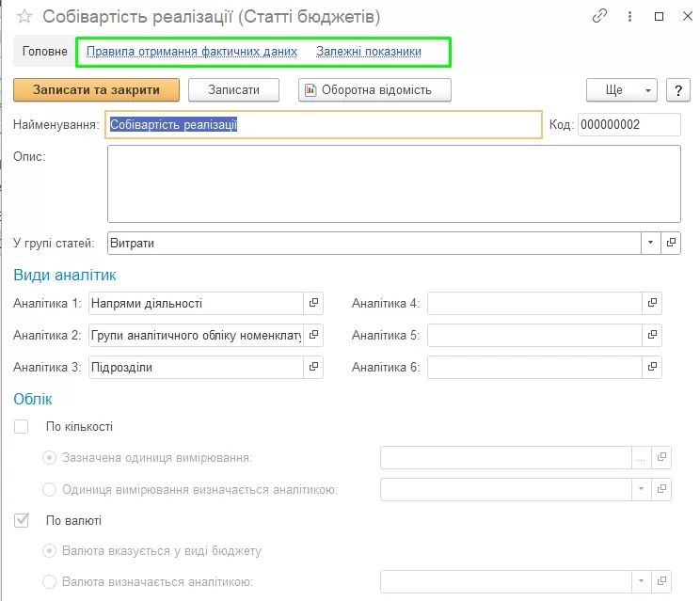Click into the Опис text area
The height and width of the screenshot is (601, 700).
pyautogui.click(x=393, y=183)
